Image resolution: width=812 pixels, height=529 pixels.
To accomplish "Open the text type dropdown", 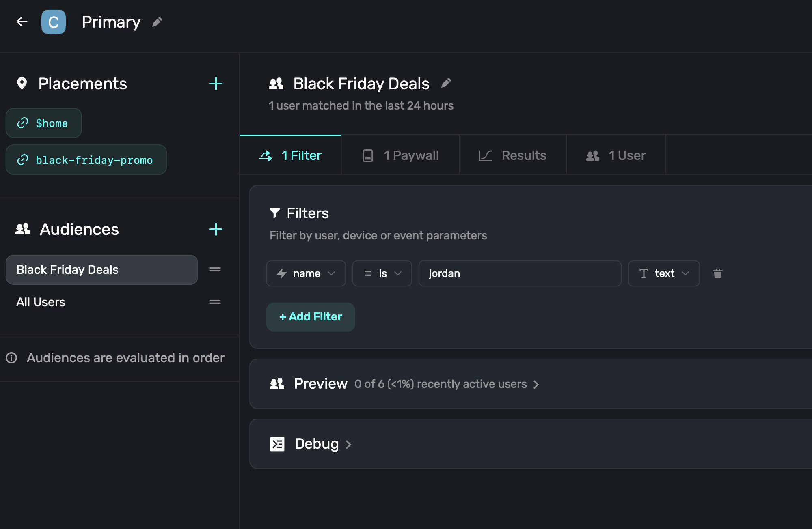I will (664, 273).
